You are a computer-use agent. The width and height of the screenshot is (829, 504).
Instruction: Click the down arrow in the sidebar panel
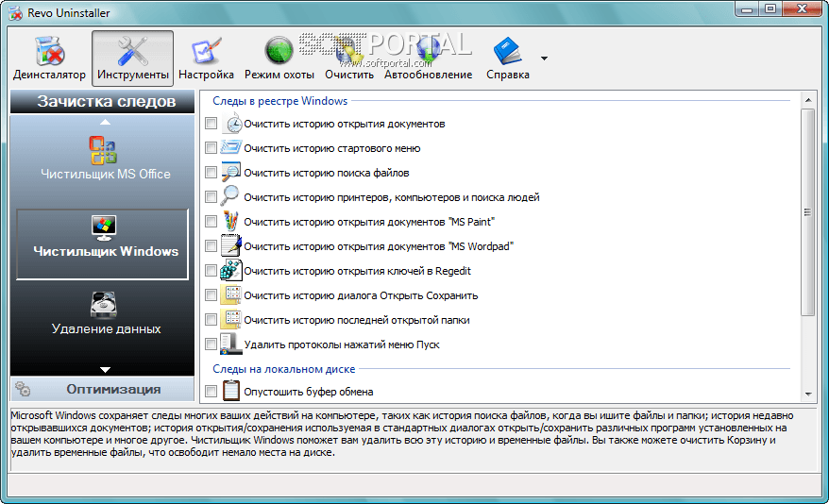(105, 370)
